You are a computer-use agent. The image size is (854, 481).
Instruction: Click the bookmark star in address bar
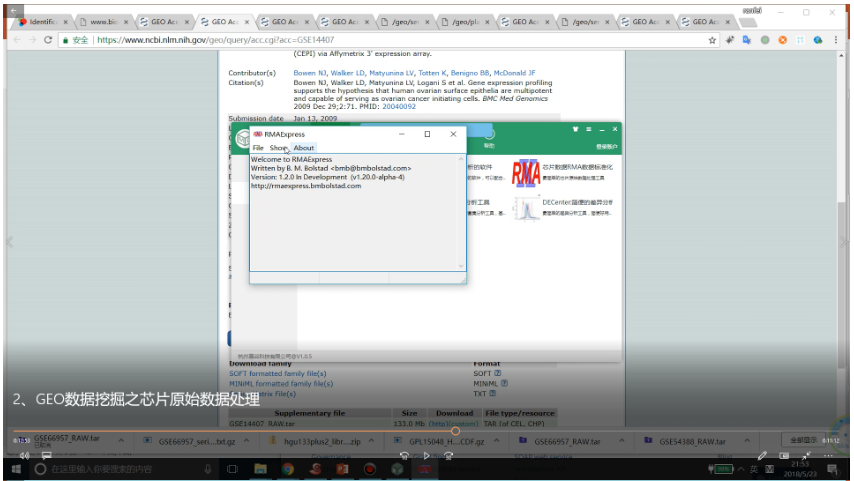(x=712, y=41)
